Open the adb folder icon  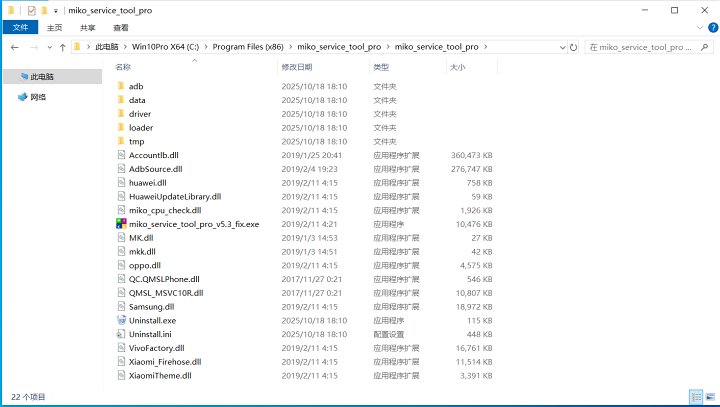pyautogui.click(x=121, y=86)
